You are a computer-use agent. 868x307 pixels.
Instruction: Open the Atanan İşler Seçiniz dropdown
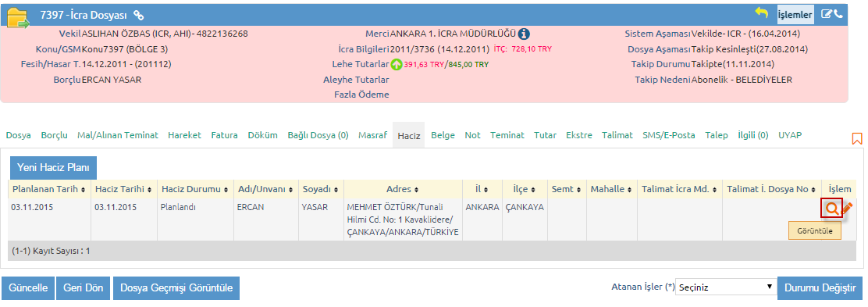point(726,287)
